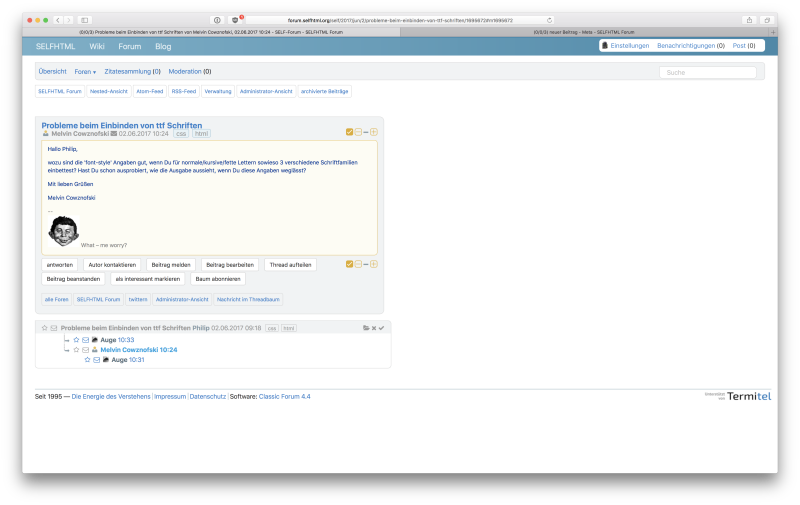This screenshot has height=505, width=800.
Task: Go forward with Safari's forward arrow
Action: [69, 20]
